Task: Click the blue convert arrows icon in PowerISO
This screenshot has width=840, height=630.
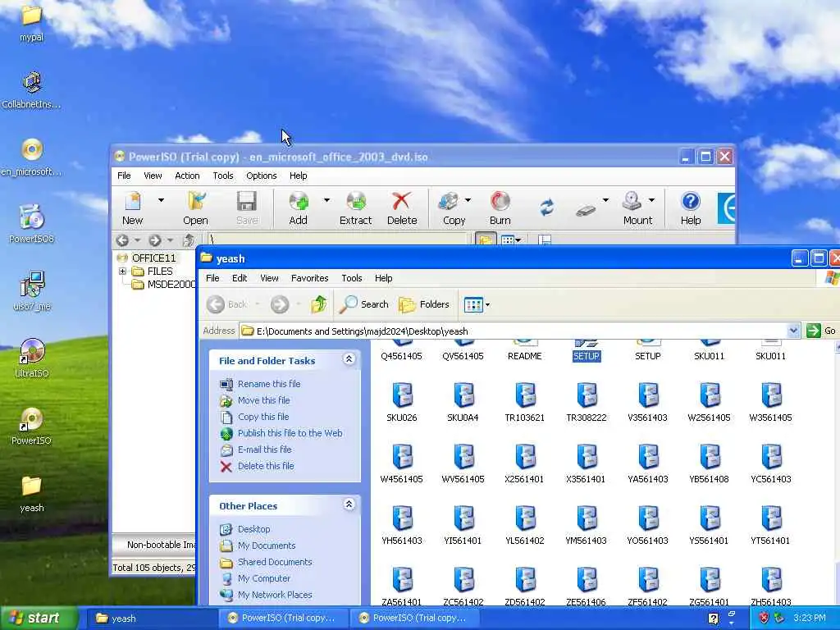Action: pos(547,208)
